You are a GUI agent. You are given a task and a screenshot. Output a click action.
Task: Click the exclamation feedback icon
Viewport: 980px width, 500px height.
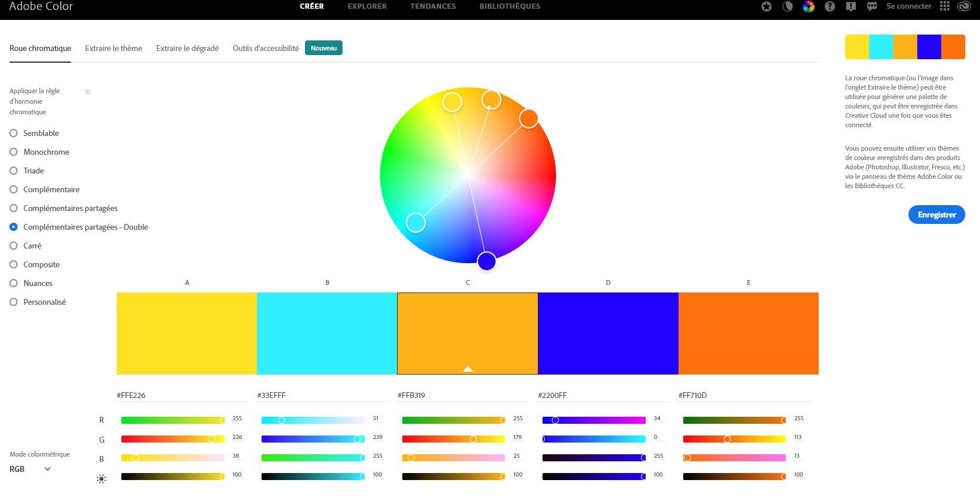coord(851,6)
